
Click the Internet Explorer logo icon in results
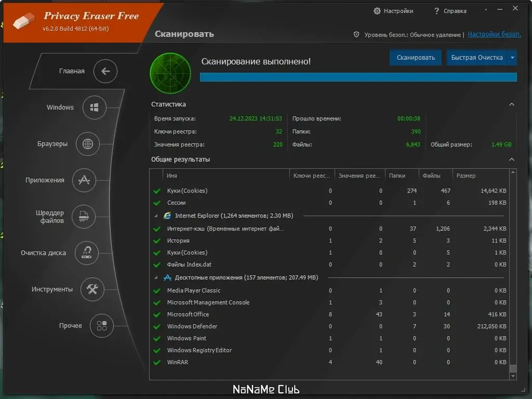click(167, 216)
